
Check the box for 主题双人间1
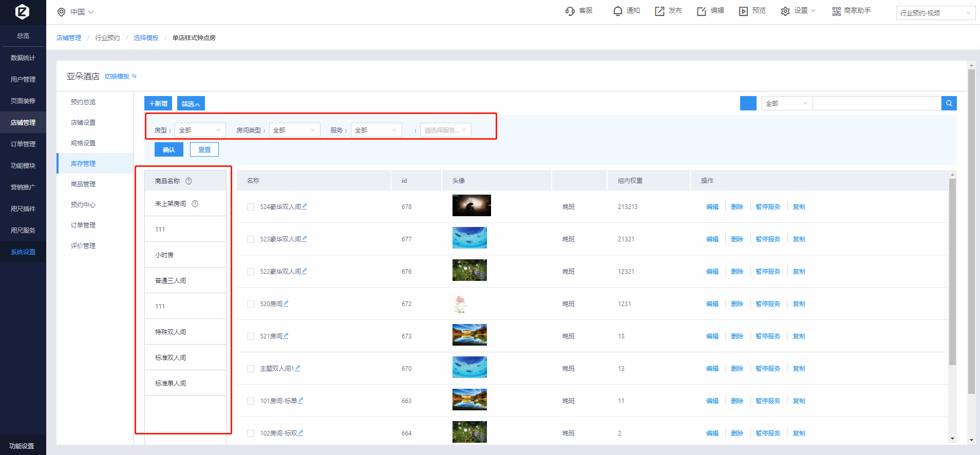[x=251, y=369]
